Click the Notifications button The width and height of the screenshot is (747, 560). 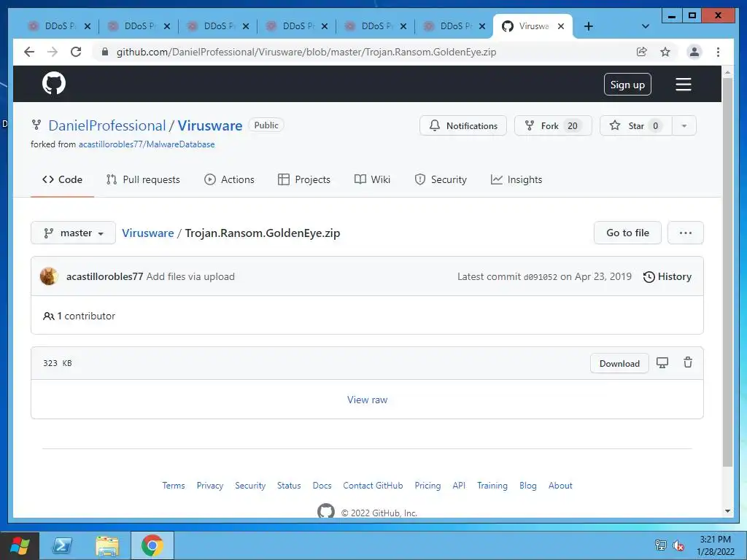tap(463, 125)
